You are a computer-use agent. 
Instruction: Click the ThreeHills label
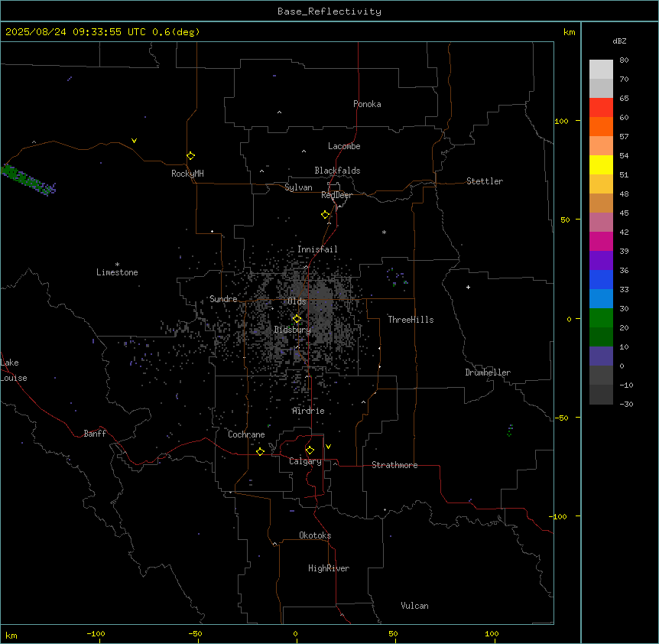(x=411, y=320)
